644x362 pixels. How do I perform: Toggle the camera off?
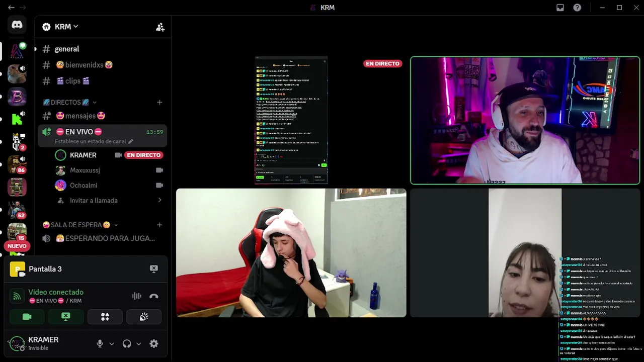tap(27, 317)
